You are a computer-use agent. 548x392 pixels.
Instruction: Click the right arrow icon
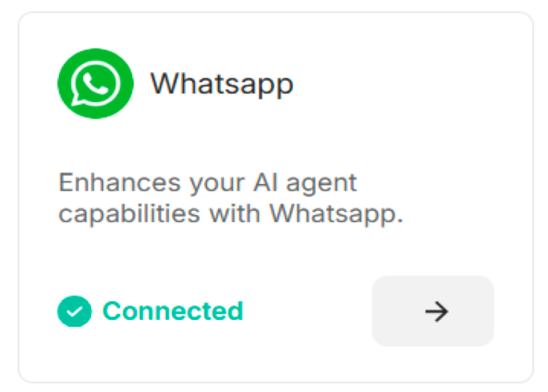click(x=437, y=311)
